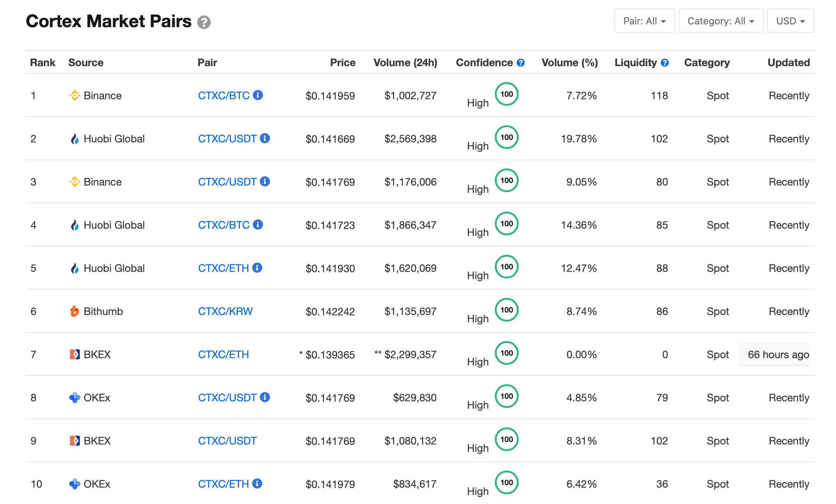Click the Bithumb exchange icon

click(74, 311)
